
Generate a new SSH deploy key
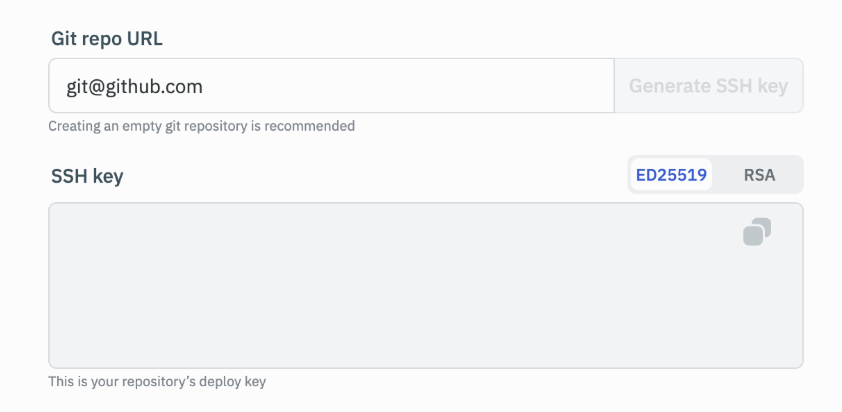pos(708,86)
